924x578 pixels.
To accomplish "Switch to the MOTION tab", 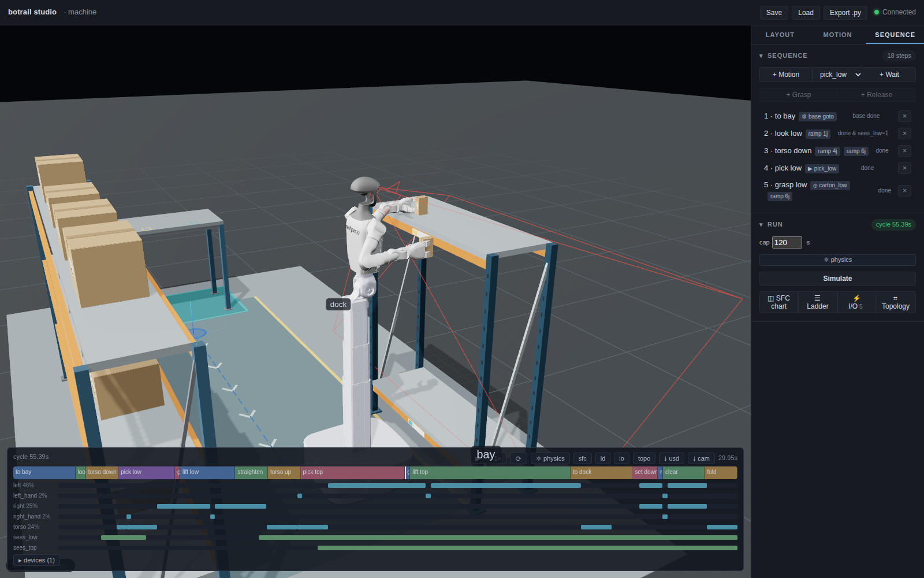I will point(837,35).
